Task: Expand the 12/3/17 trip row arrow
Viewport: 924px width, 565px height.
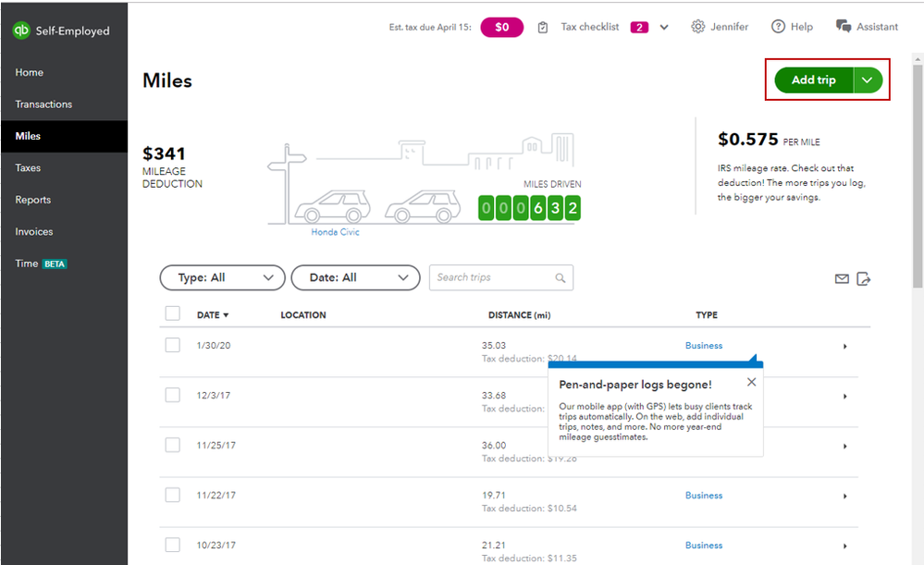Action: point(845,397)
